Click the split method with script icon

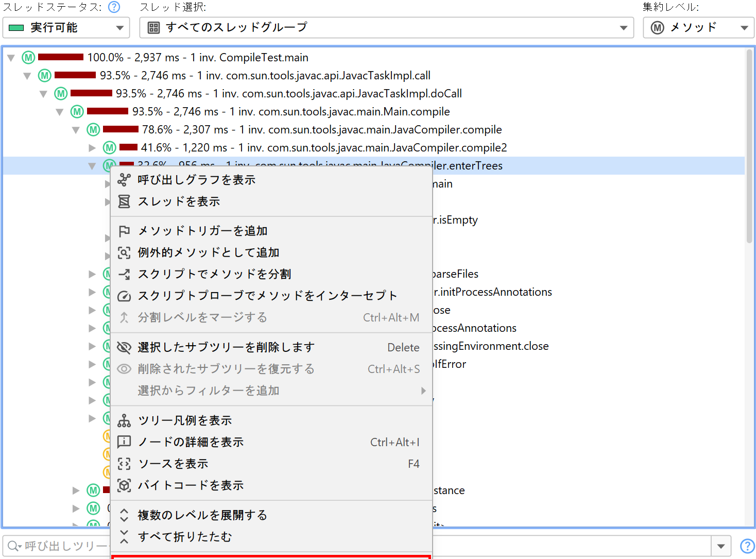124,274
